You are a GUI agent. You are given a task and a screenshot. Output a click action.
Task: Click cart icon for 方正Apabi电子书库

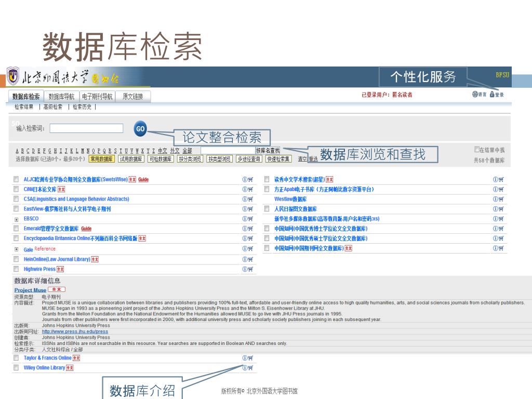[x=501, y=189]
